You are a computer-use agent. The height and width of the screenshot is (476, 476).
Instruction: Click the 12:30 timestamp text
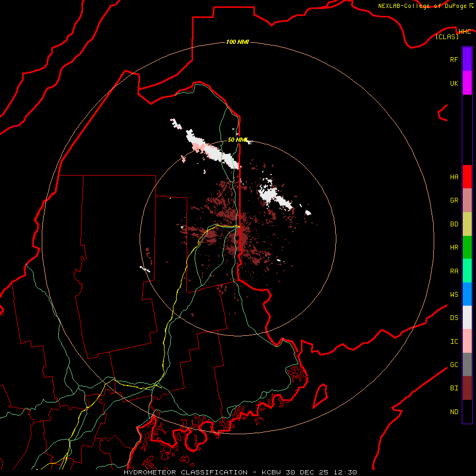344,472
